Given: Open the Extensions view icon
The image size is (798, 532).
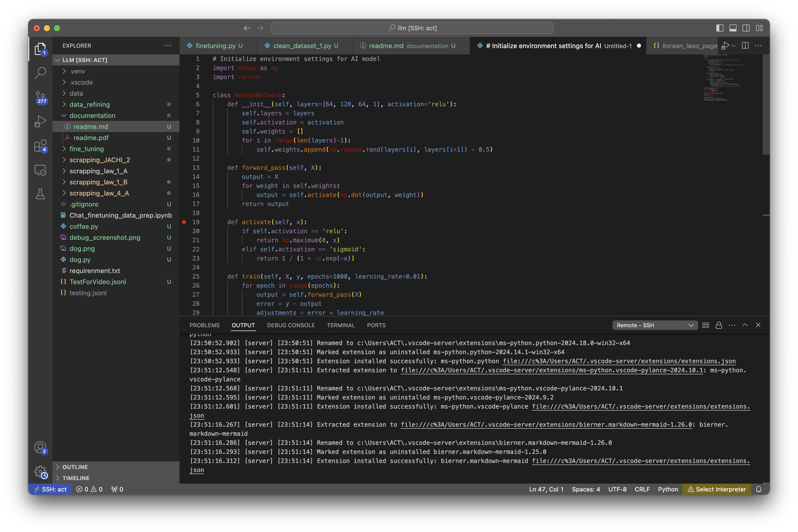Looking at the screenshot, I should point(40,146).
